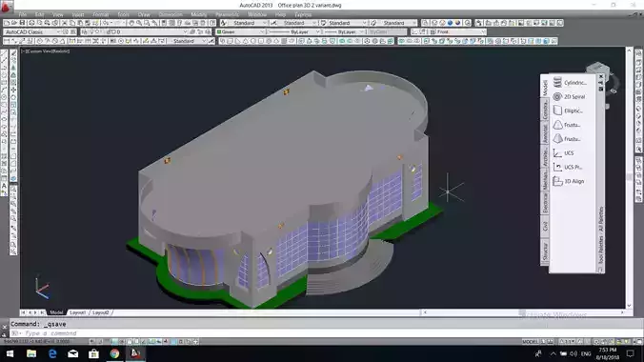The width and height of the screenshot is (644, 362).
Task: Toggle Grid display in the status bar
Action: point(107,341)
